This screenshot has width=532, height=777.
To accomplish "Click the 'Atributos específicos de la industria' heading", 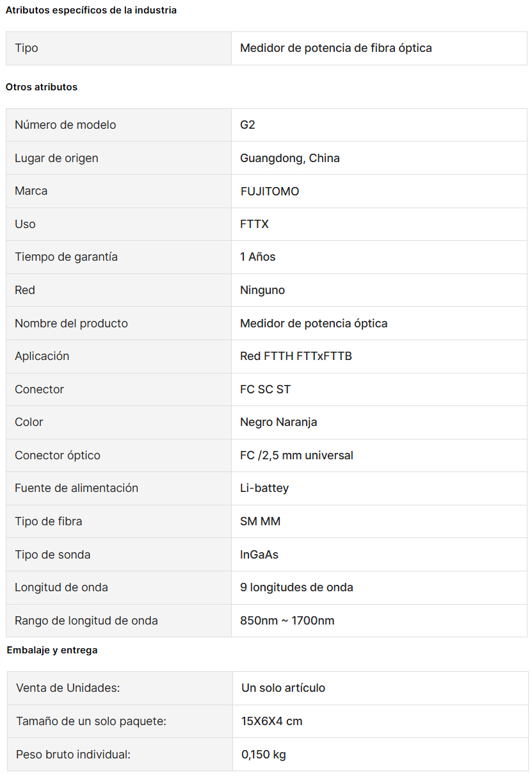I will click(91, 10).
